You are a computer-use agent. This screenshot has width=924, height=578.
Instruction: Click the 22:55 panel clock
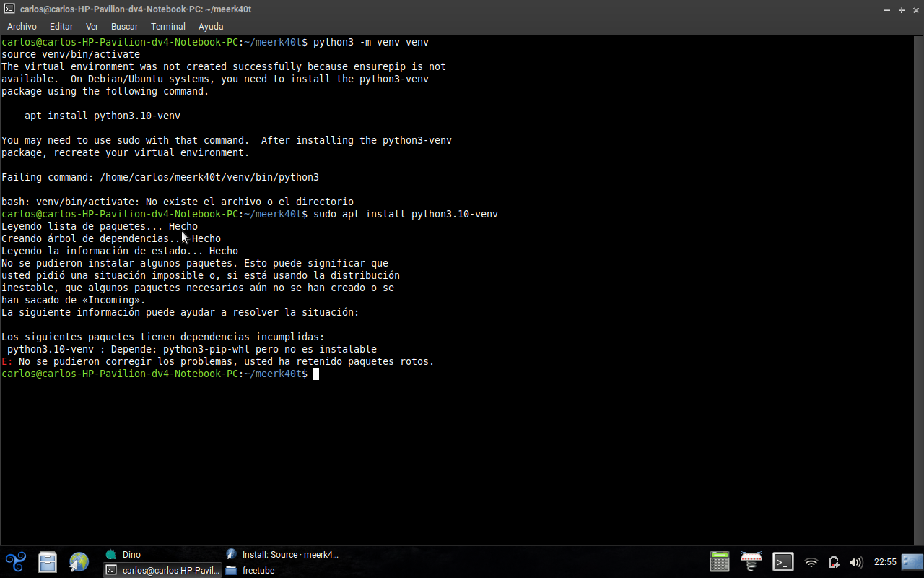point(885,562)
